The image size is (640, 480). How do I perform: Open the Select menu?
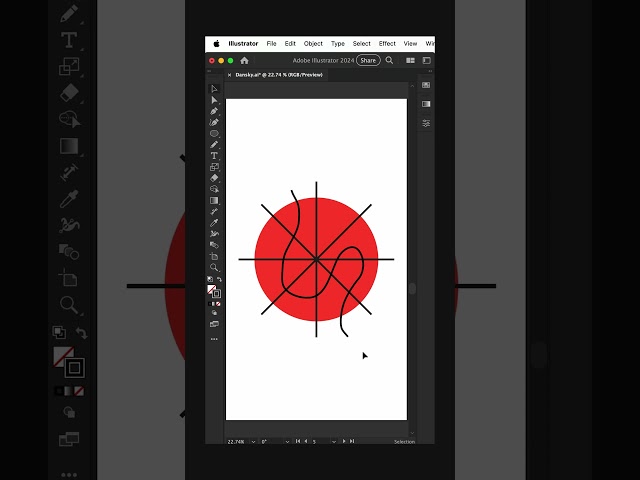point(362,44)
